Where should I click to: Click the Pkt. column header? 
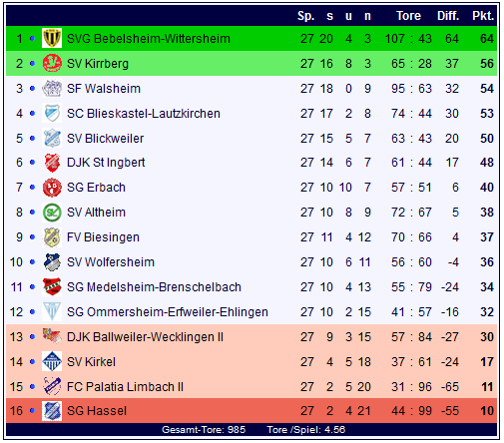[x=483, y=16]
